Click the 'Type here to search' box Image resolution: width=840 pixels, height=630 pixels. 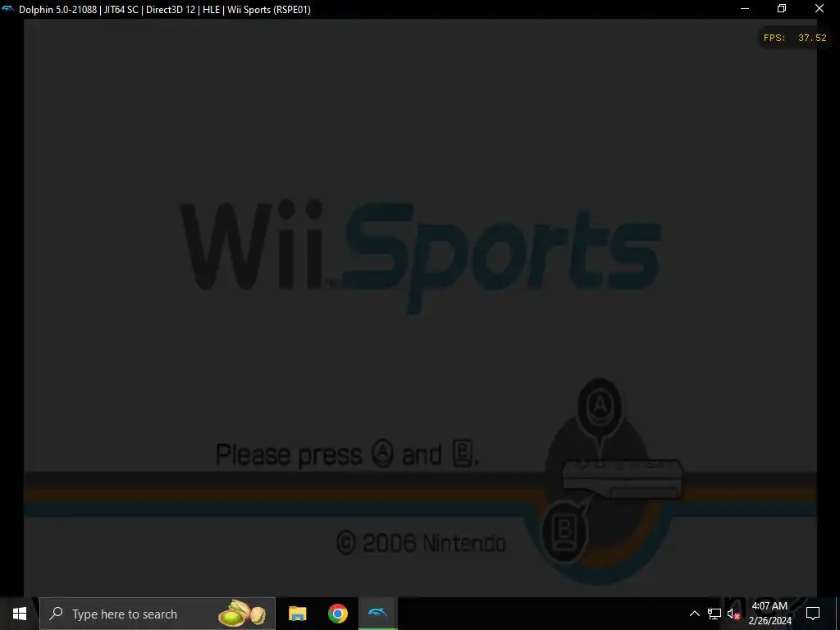(x=157, y=614)
